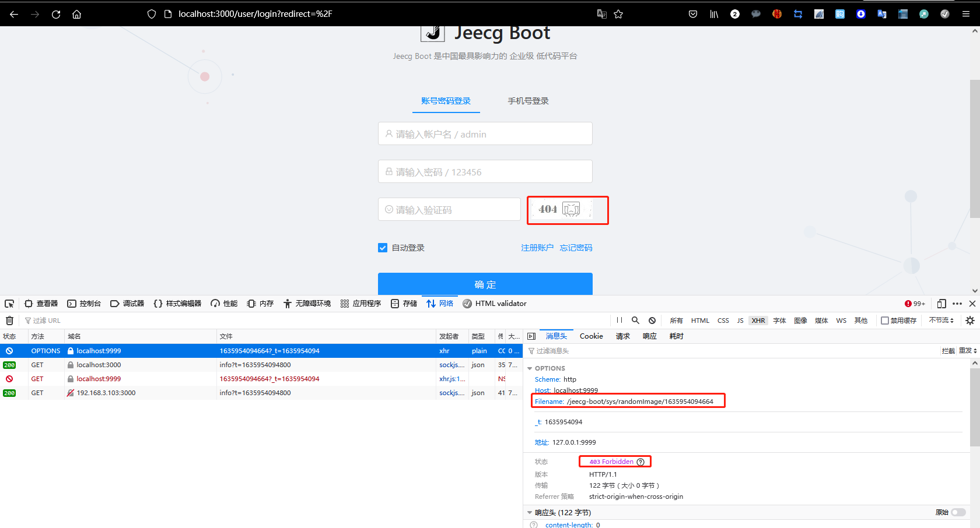980x528 pixels.
Task: Open the Cookie tab in network details
Action: tap(591, 336)
